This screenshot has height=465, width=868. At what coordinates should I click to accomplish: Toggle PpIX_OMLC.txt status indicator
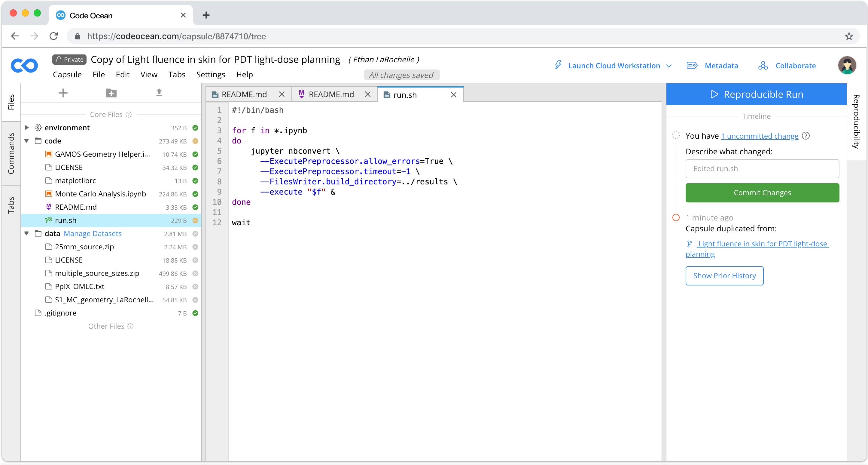195,287
